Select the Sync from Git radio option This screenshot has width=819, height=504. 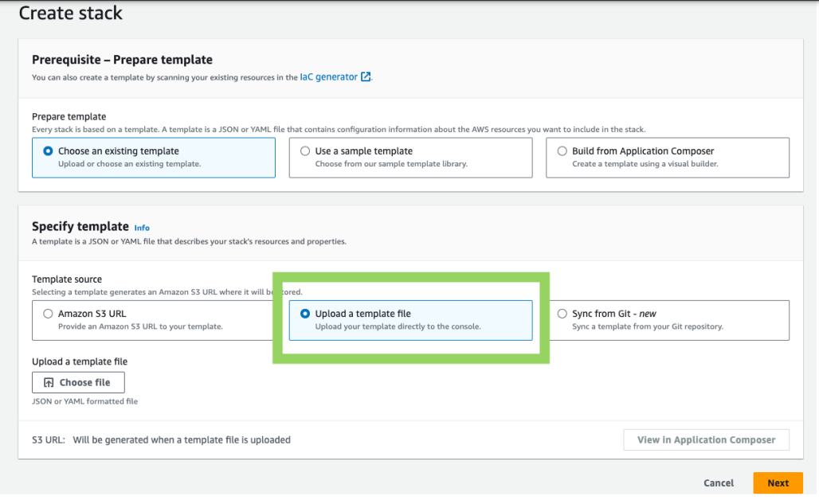tap(562, 314)
